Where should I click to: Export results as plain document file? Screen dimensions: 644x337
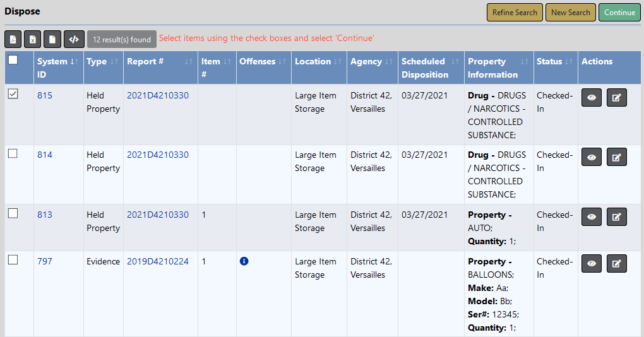coord(52,39)
